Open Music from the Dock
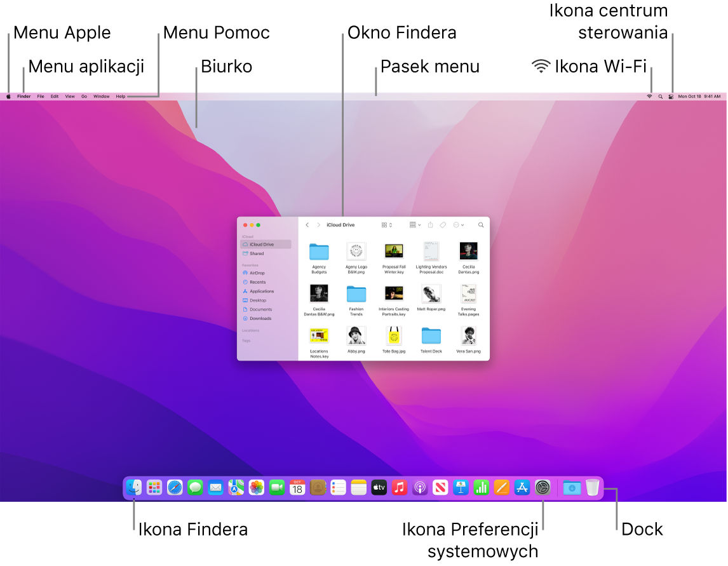728x566 pixels. pos(400,487)
